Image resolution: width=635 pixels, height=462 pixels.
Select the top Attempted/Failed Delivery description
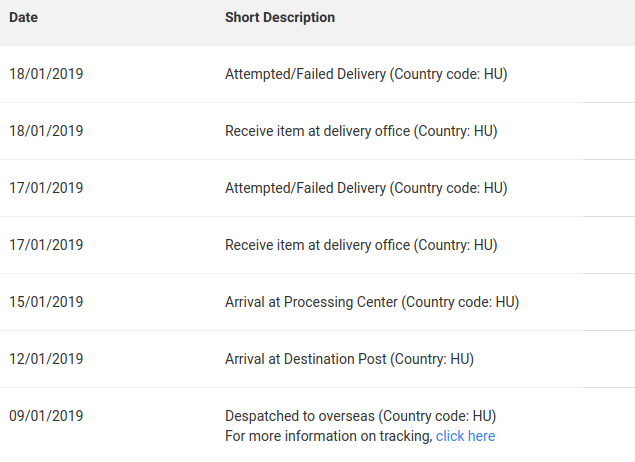point(366,74)
